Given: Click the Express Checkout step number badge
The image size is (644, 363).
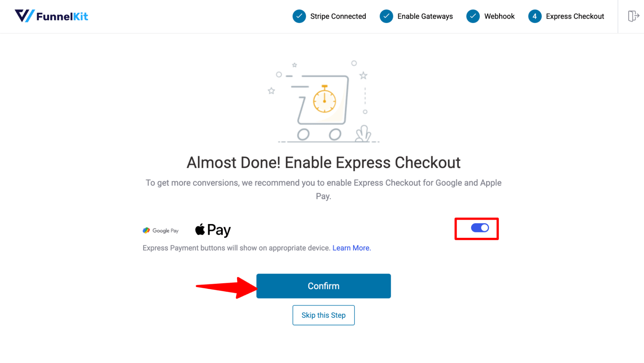Looking at the screenshot, I should click(535, 16).
